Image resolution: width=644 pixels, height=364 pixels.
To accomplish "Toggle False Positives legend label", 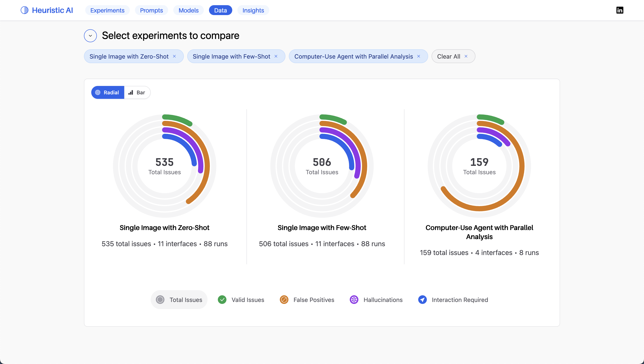I will 314,300.
